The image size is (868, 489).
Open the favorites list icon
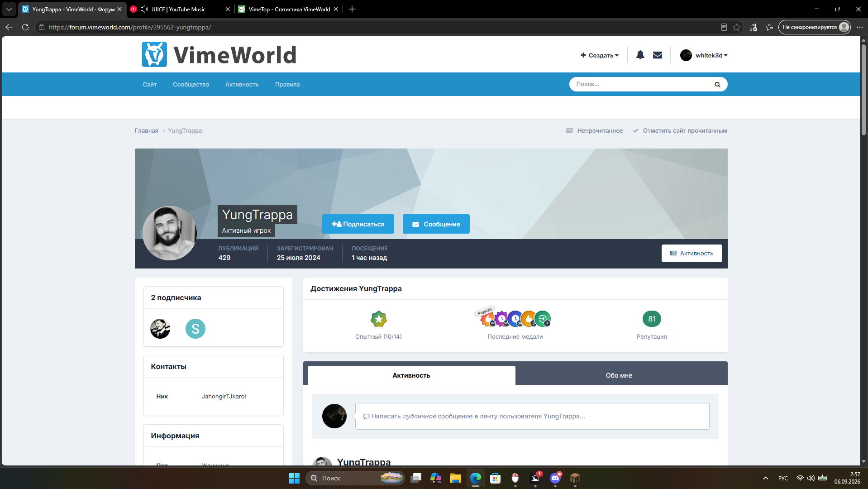(x=769, y=27)
